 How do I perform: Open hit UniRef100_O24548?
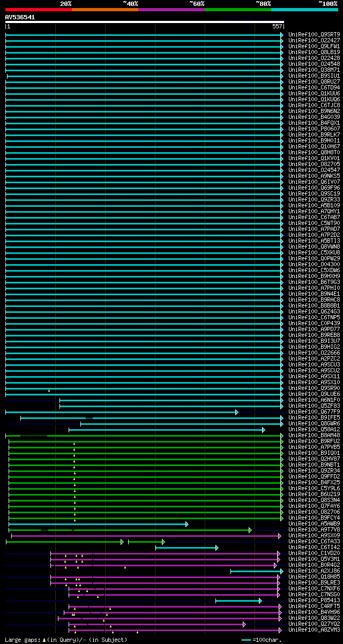click(314, 64)
